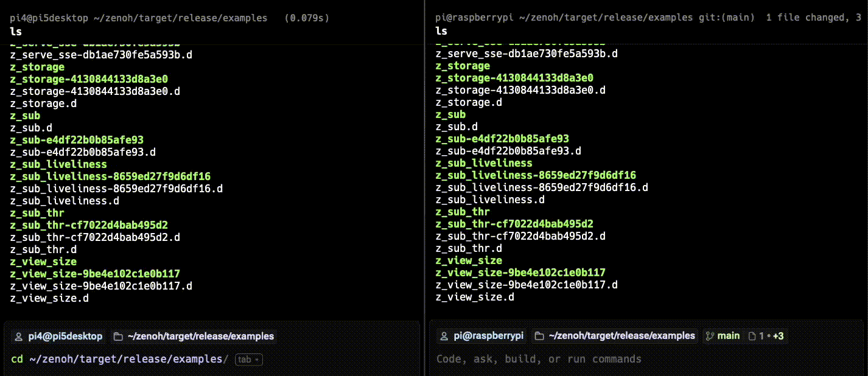
Task: Select z_sub_liveliness-8659ed27f9d6df16 in left pane
Action: pos(110,176)
